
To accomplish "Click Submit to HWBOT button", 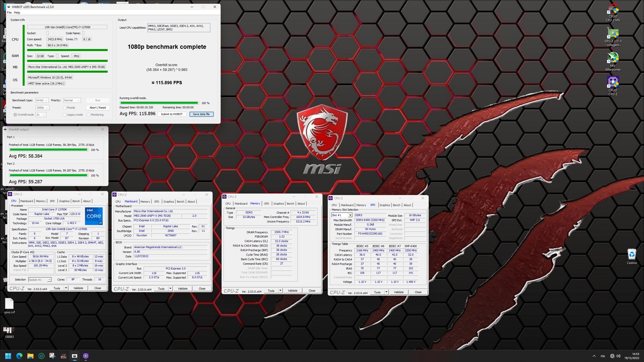I will click(172, 114).
